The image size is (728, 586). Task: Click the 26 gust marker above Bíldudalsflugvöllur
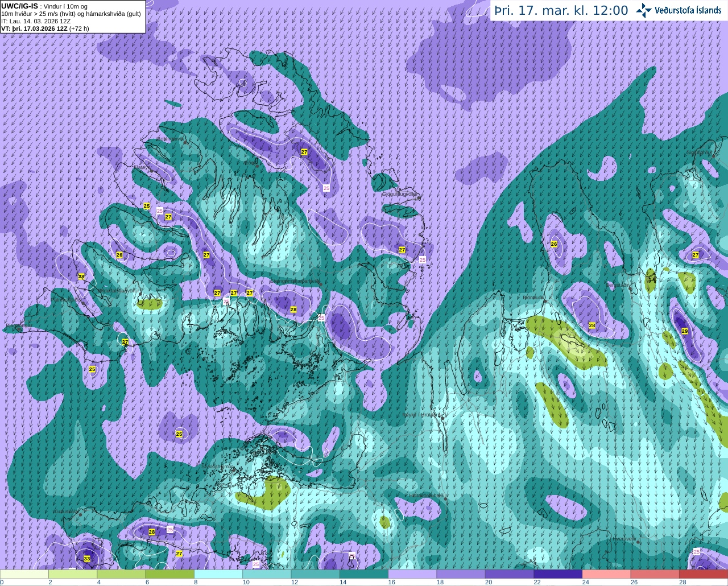119,255
